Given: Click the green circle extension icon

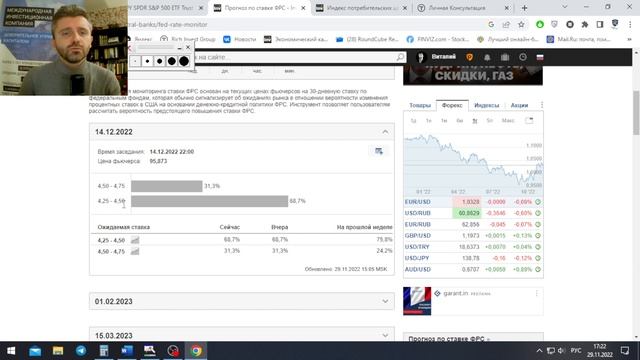Looking at the screenshot, I should (x=540, y=24).
